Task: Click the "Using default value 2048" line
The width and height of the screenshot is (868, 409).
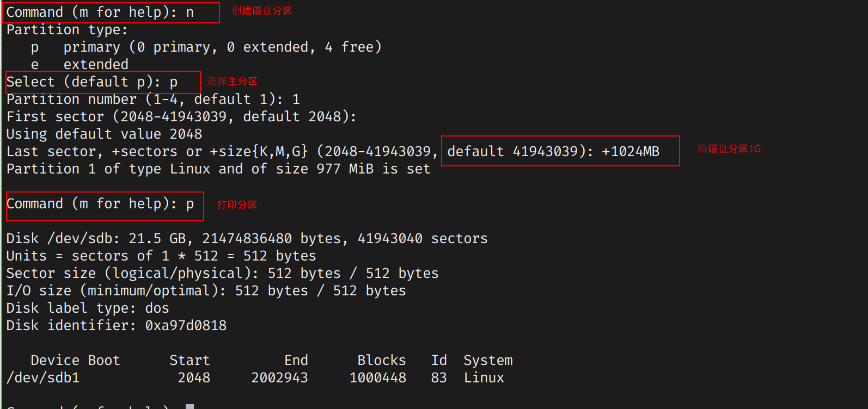Action: (104, 134)
